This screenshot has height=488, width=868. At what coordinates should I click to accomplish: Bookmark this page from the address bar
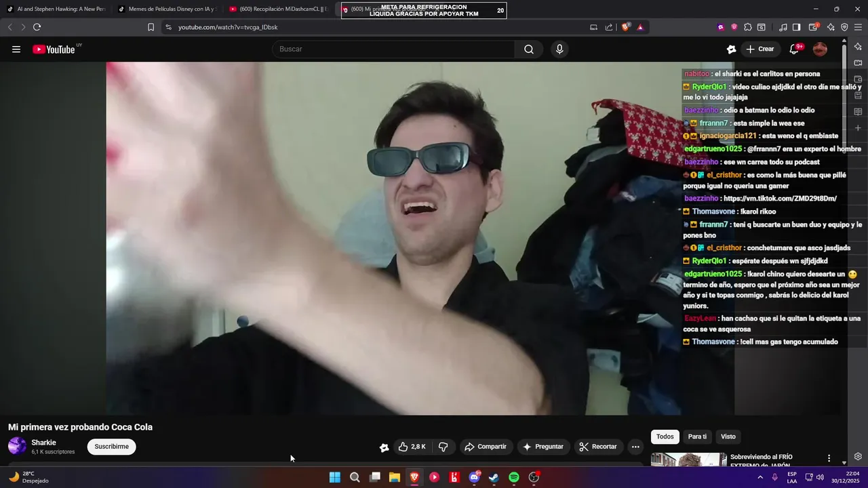[x=151, y=27]
